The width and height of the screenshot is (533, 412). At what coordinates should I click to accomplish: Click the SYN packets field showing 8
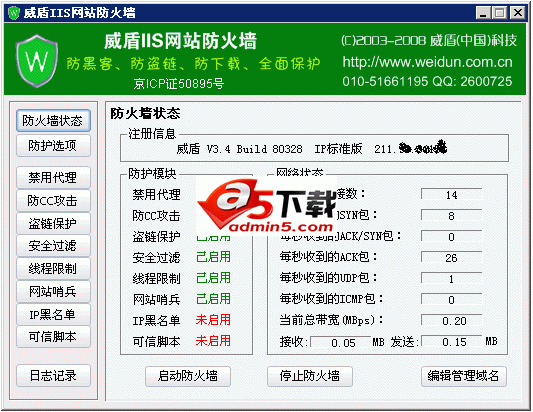click(x=451, y=216)
